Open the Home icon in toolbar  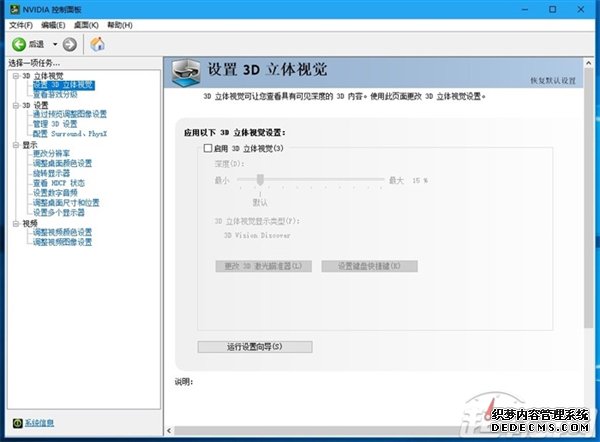98,44
